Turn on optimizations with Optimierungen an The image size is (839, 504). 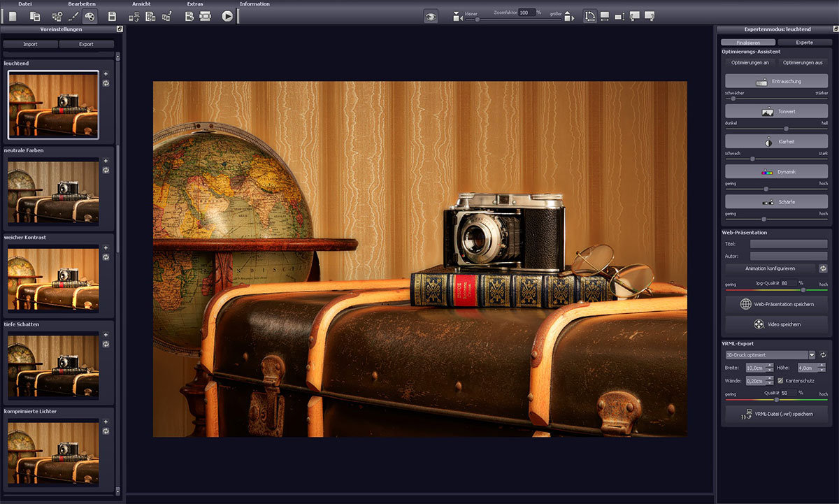[x=750, y=62]
